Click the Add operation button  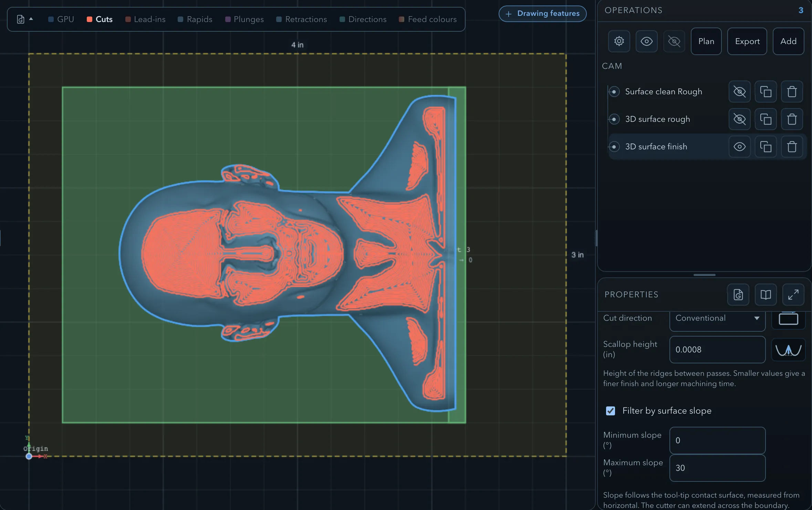coord(789,41)
